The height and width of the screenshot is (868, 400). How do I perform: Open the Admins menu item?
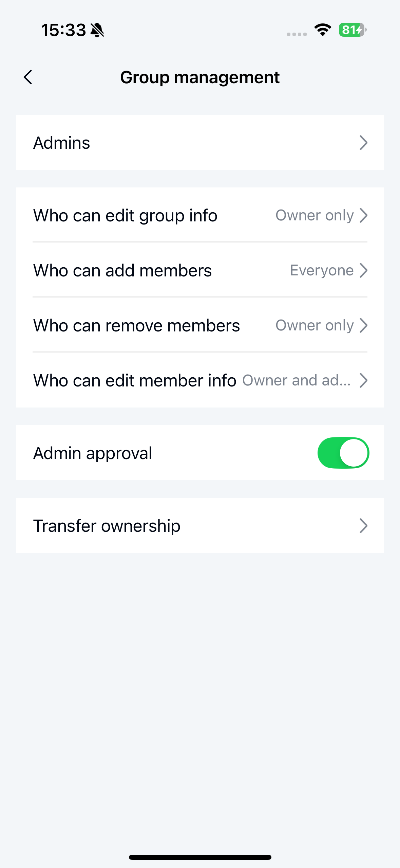[62, 143]
